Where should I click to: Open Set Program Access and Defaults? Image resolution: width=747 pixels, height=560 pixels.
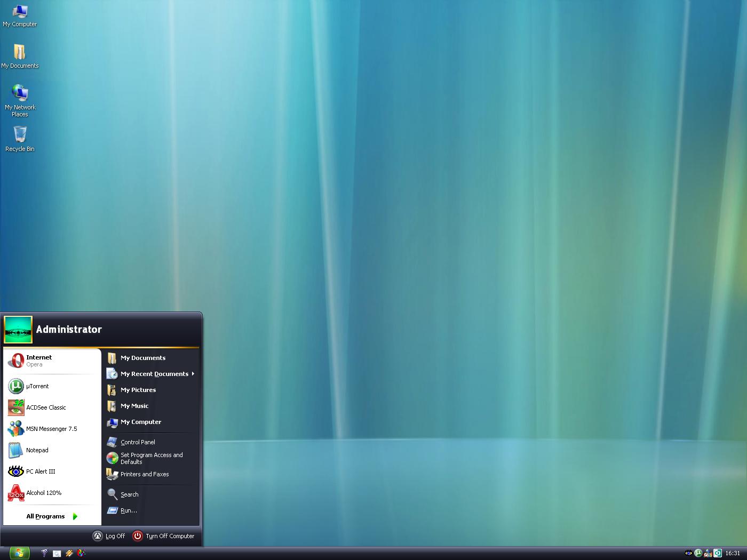coord(151,458)
